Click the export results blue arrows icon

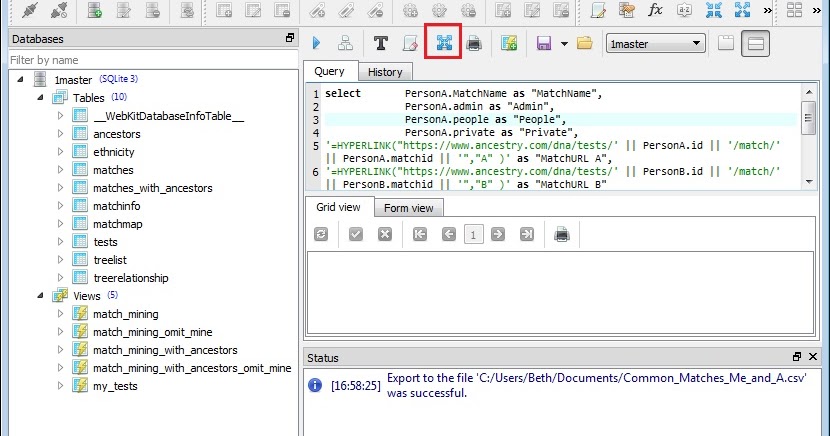[x=444, y=43]
